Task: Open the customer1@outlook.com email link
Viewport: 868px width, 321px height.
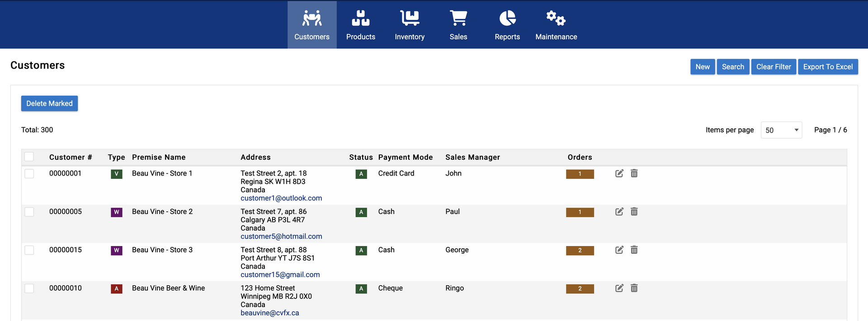Action: point(281,198)
